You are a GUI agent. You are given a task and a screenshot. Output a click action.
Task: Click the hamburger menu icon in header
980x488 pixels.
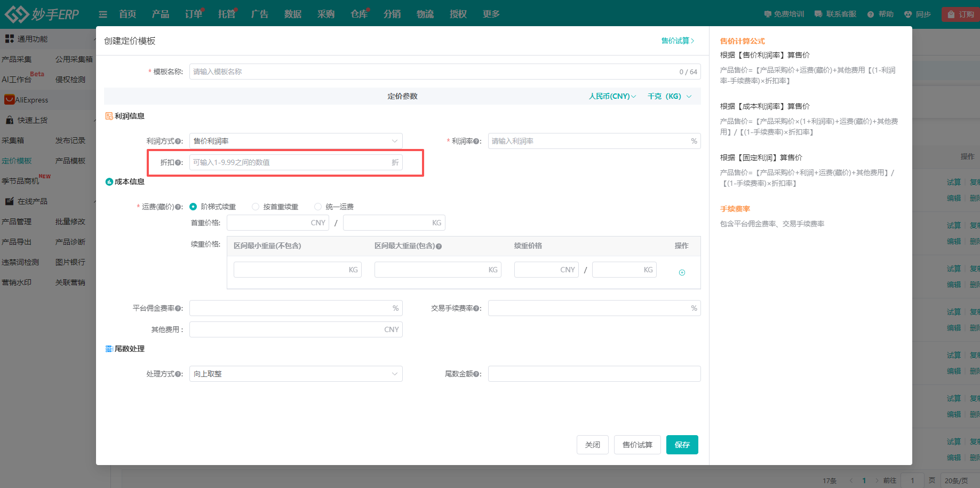103,14
